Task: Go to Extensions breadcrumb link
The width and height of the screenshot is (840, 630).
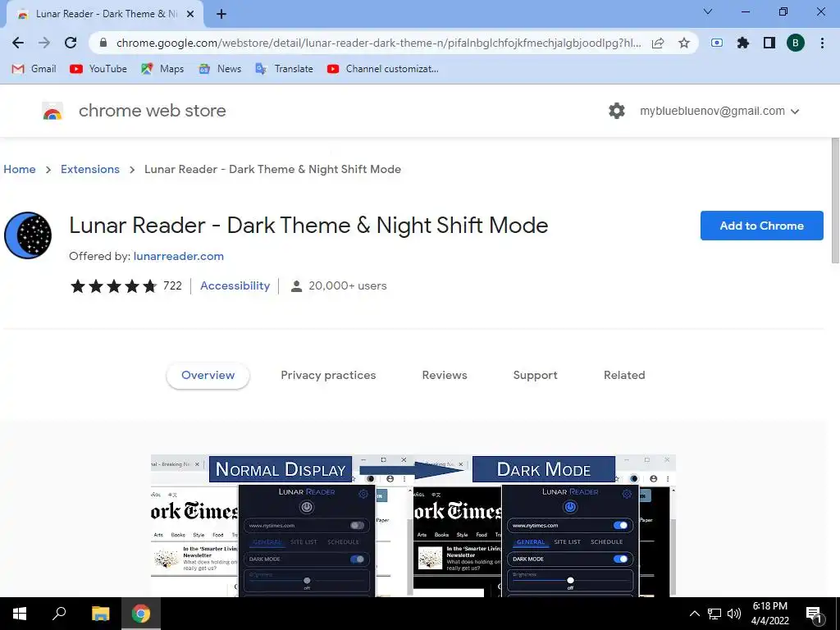Action: coord(90,169)
